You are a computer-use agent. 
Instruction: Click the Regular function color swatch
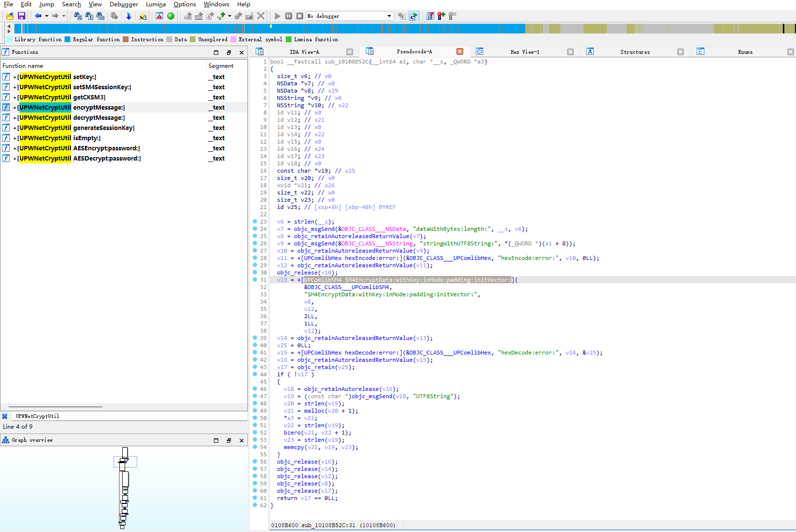tap(67, 40)
